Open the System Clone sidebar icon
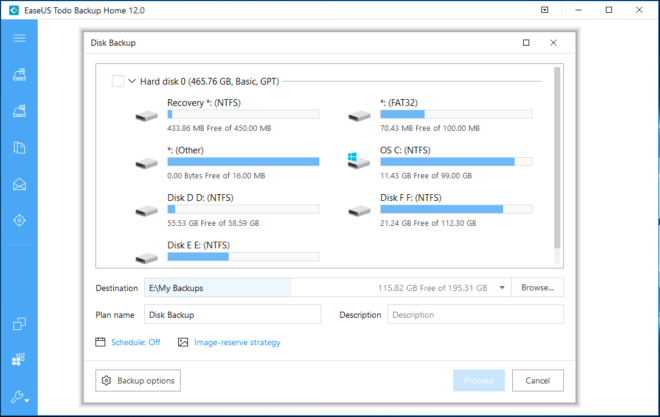The image size is (660, 417). point(19,359)
